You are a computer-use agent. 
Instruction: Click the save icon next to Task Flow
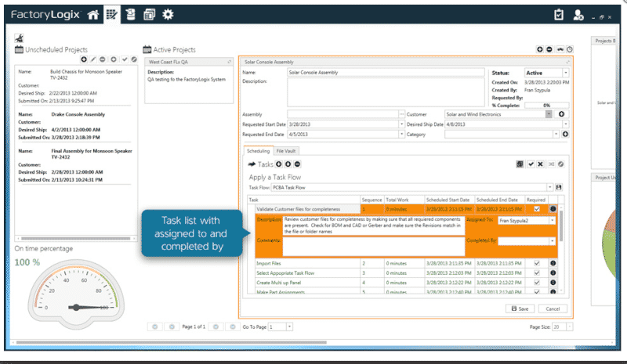point(559,188)
